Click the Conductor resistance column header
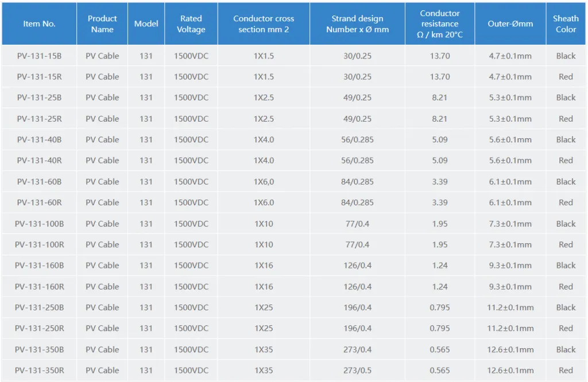The height and width of the screenshot is (382, 588). tap(440, 24)
